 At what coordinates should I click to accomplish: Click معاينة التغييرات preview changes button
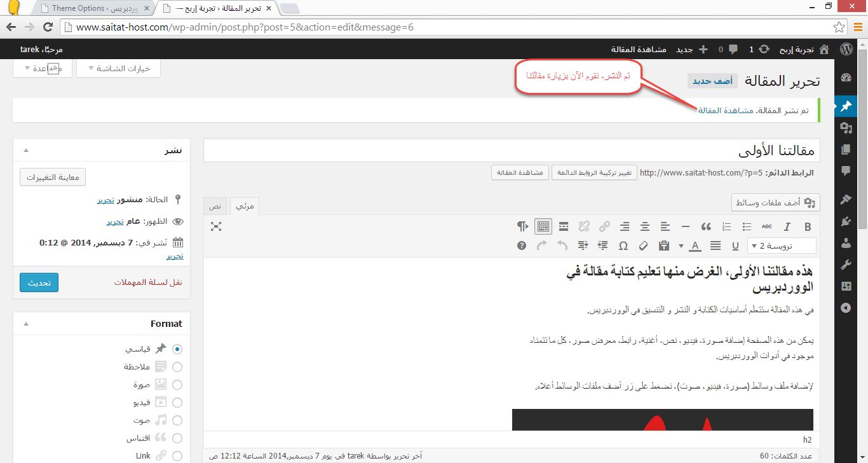53,177
